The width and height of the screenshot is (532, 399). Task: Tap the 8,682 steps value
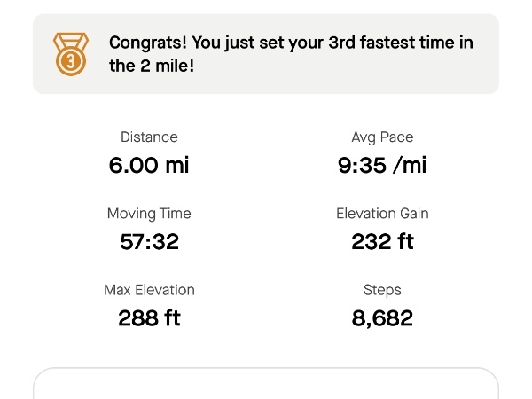pyautogui.click(x=382, y=318)
